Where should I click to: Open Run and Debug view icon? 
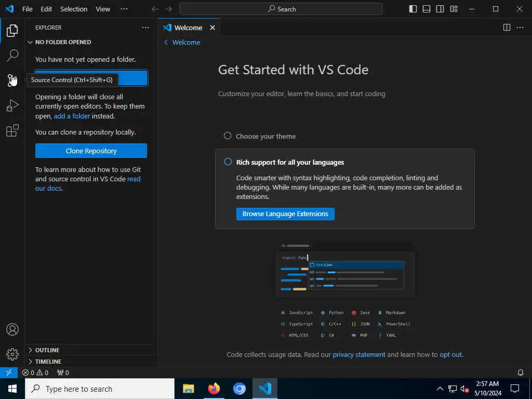coord(12,105)
